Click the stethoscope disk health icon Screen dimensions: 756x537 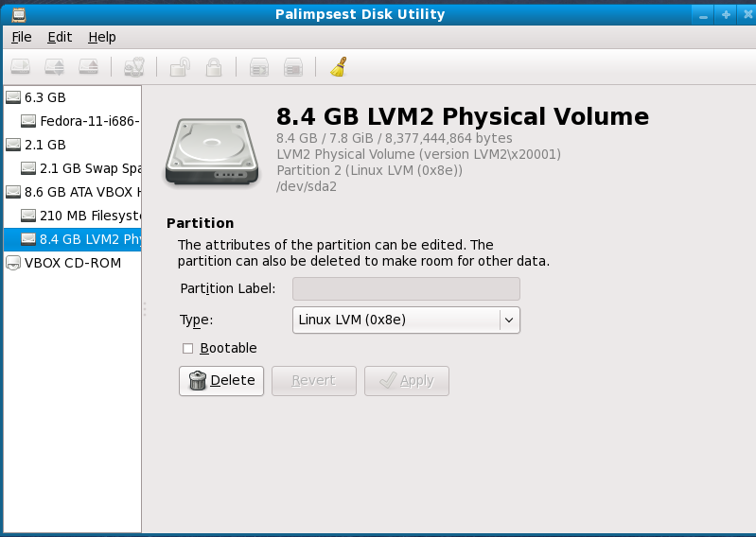(x=134, y=67)
